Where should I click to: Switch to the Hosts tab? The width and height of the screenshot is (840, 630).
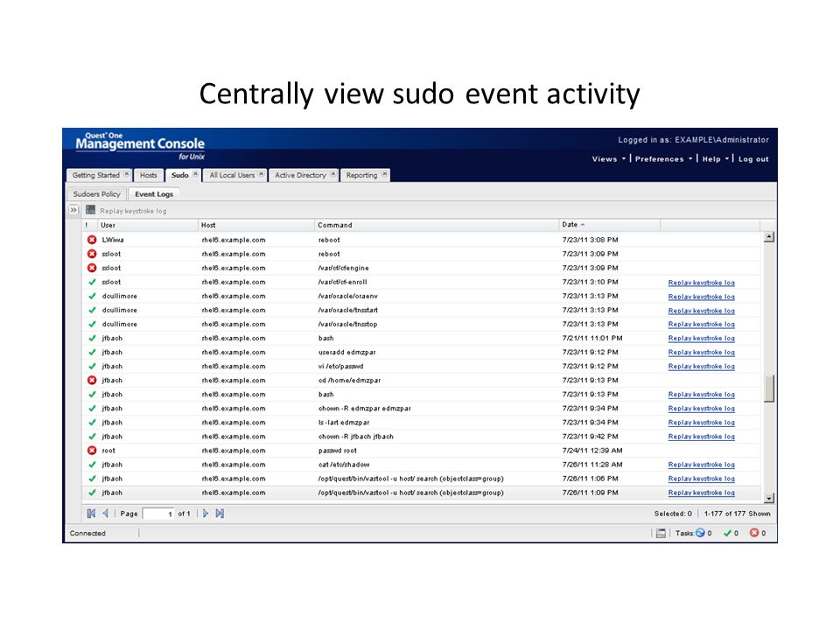point(149,175)
